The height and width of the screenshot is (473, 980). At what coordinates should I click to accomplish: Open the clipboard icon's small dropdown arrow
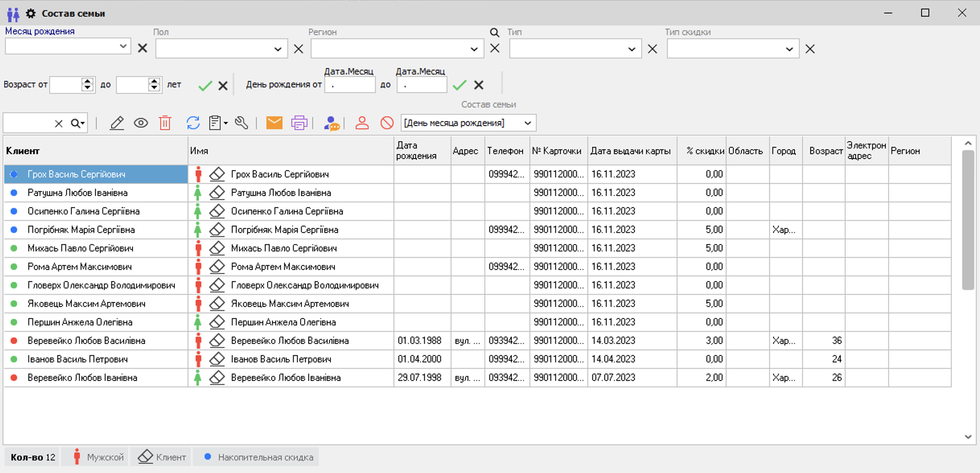coord(226,123)
